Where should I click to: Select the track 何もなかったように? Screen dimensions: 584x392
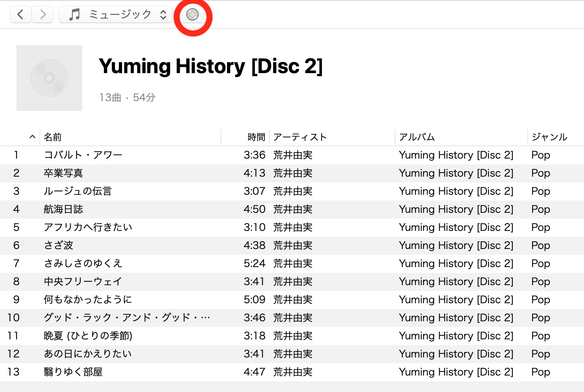(88, 300)
